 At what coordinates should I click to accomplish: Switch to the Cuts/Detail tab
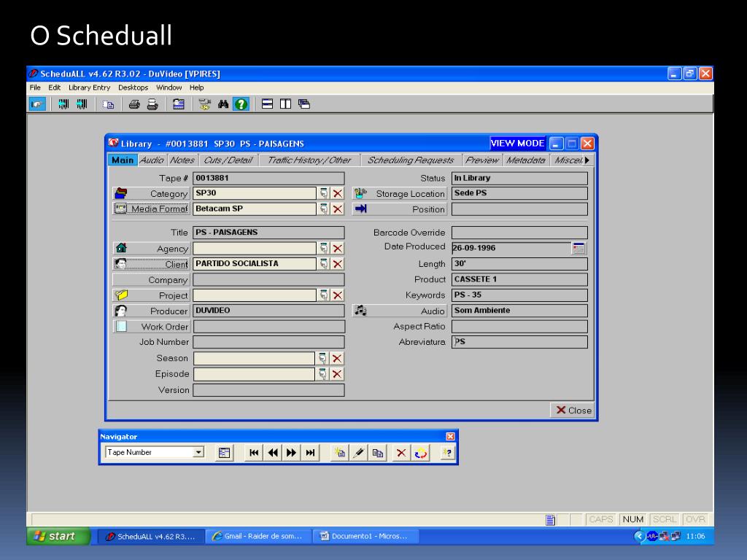(228, 160)
